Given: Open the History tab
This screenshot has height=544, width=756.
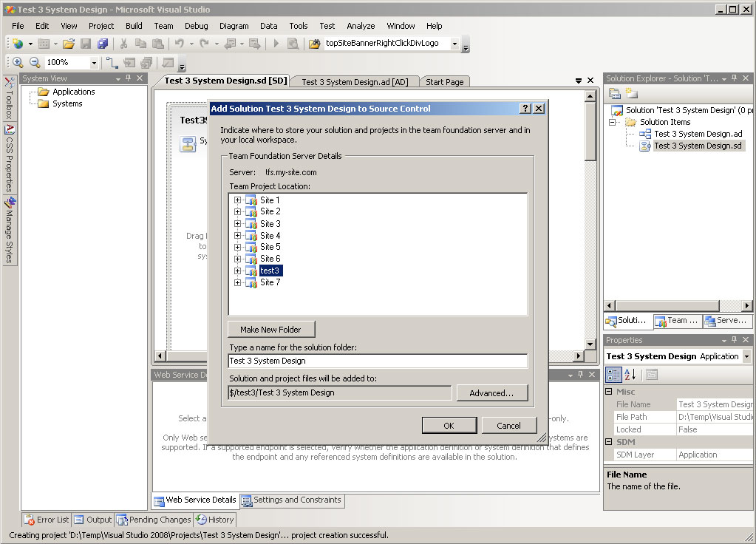Looking at the screenshot, I should point(215,520).
